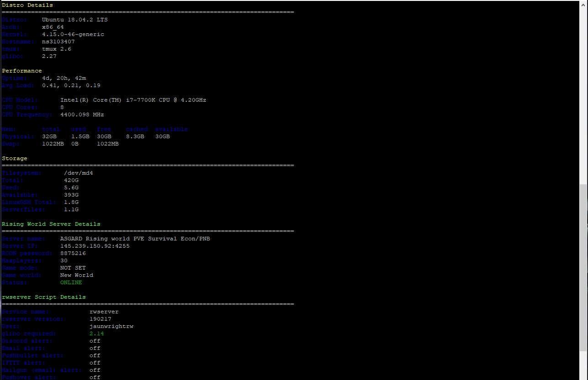Click the green ONLINE status text
The image size is (588, 380).
pos(71,282)
